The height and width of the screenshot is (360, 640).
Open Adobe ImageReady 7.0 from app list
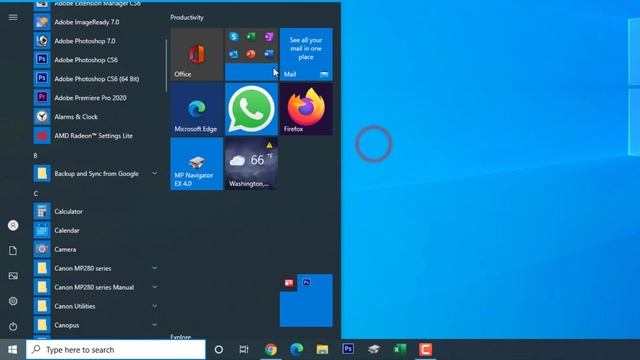(96, 22)
